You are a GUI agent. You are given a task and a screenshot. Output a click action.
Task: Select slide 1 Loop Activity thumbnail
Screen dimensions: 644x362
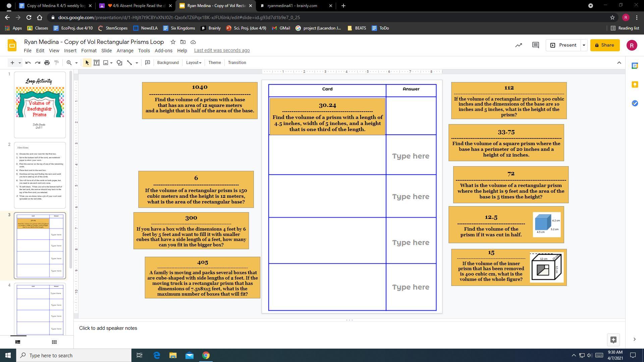coord(40,105)
